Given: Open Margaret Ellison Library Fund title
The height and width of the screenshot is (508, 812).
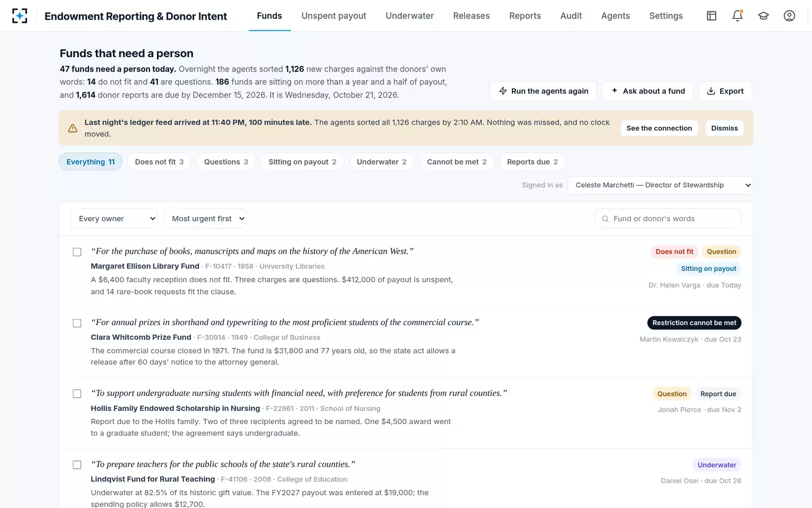Looking at the screenshot, I should coord(145,266).
